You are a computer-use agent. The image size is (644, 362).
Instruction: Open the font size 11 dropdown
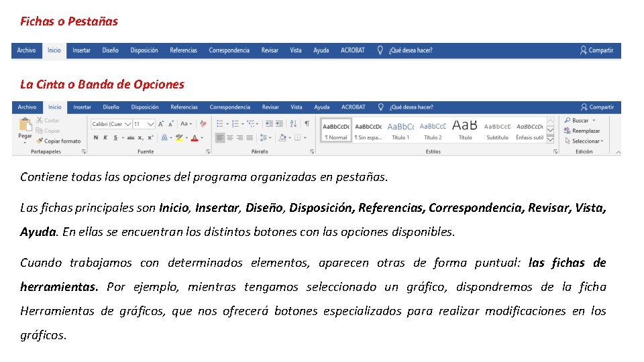click(x=150, y=124)
